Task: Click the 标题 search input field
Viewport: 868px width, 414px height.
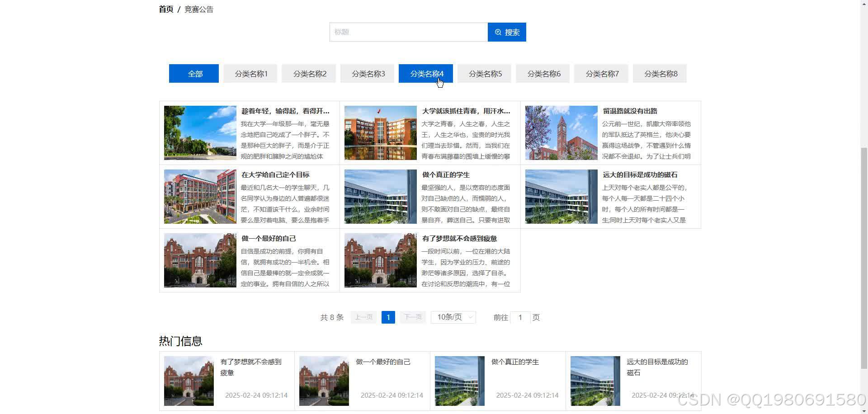Action: point(407,32)
